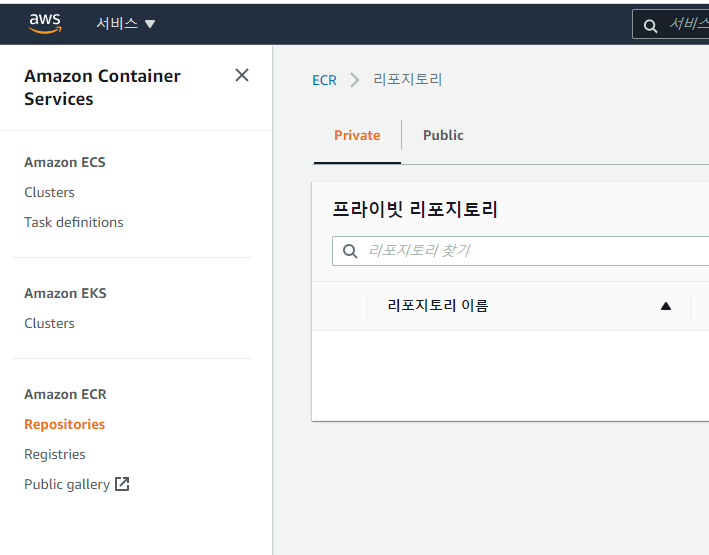The image size is (709, 555).
Task: Open the 서비스 dropdown menu
Action: coord(126,24)
